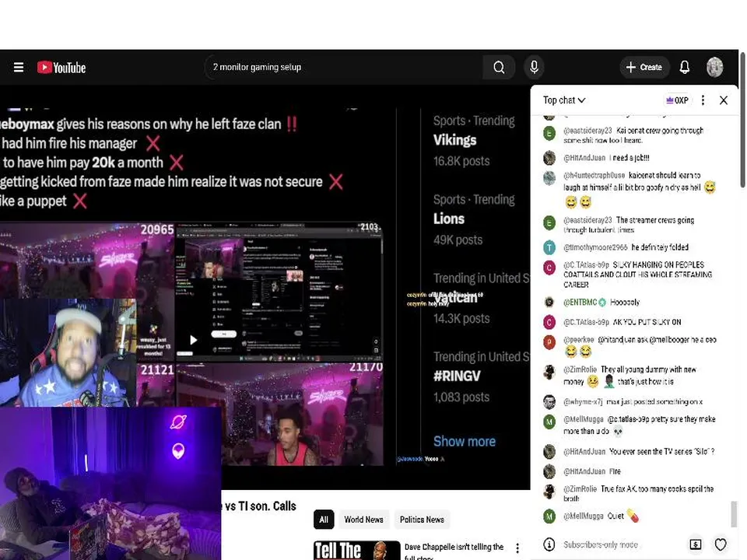Open Dave Chappelle video thumbnail

[357, 550]
